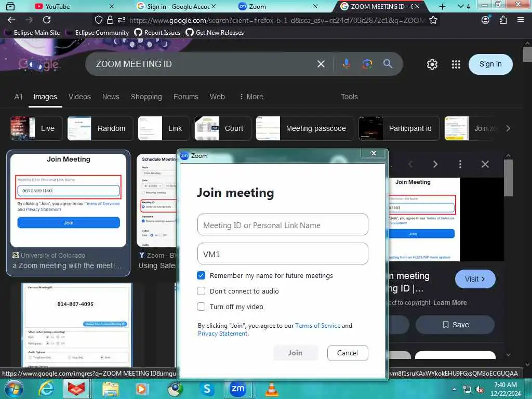
Task: Open the Firefox account icon
Action: (486, 20)
